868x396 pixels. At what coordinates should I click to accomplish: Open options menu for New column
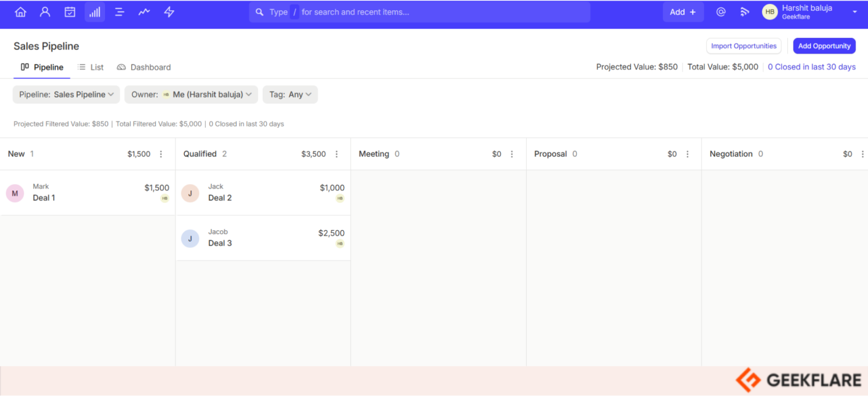(161, 154)
